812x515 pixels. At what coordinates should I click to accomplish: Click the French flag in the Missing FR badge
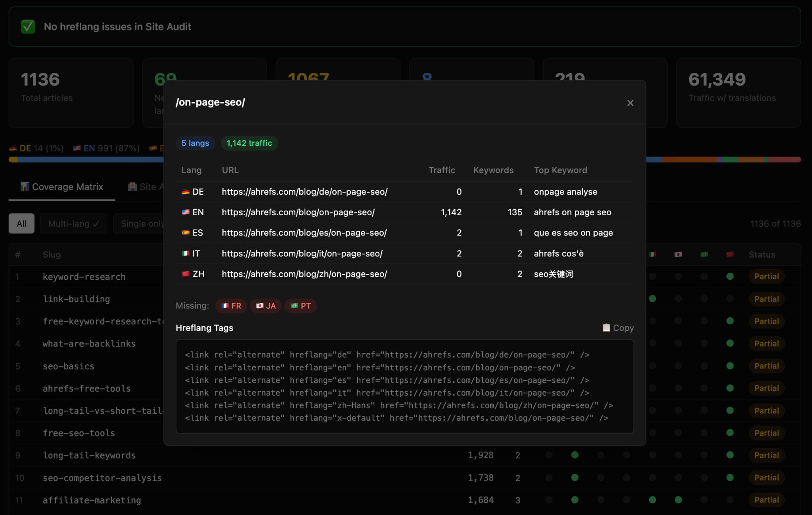click(225, 306)
